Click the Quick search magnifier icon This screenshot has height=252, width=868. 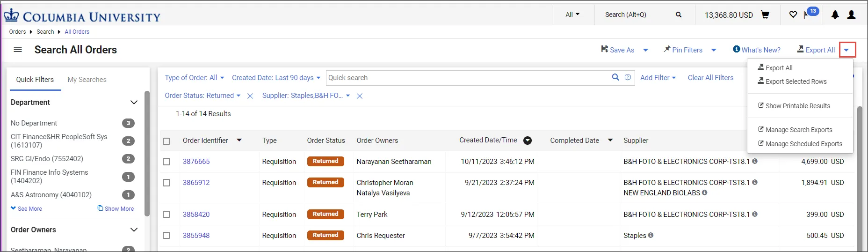pos(615,77)
